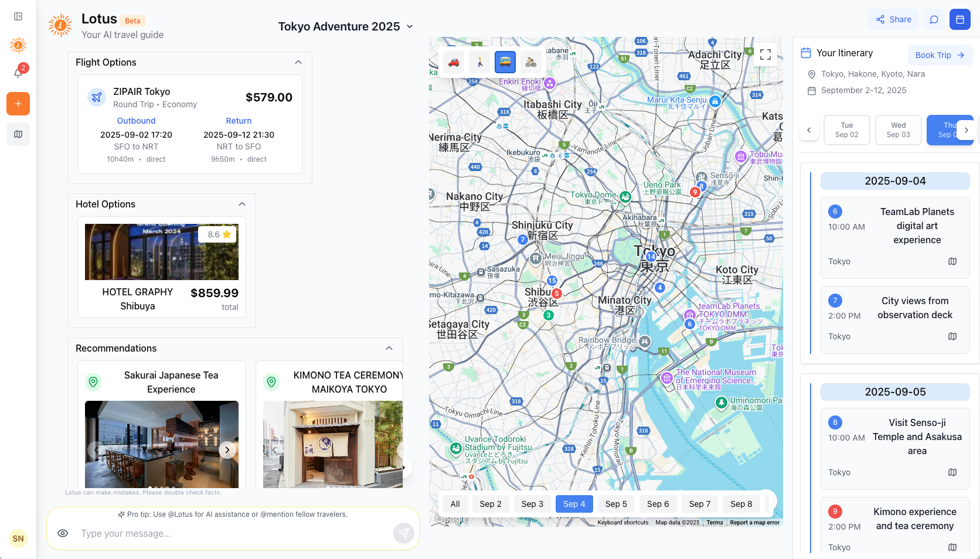
Task: Click the 2025-09-04 date header
Action: [x=895, y=181]
